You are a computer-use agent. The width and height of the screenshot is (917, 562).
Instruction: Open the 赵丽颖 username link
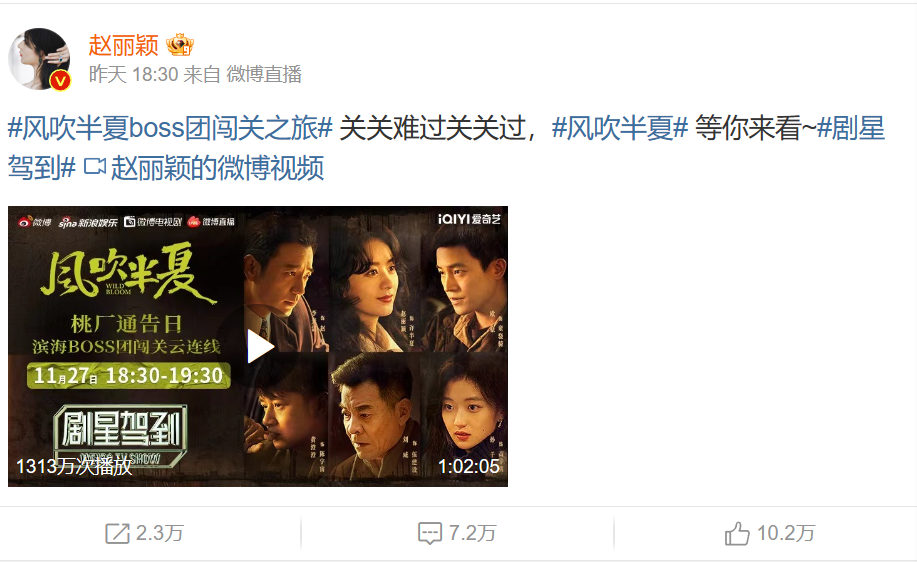tap(123, 45)
